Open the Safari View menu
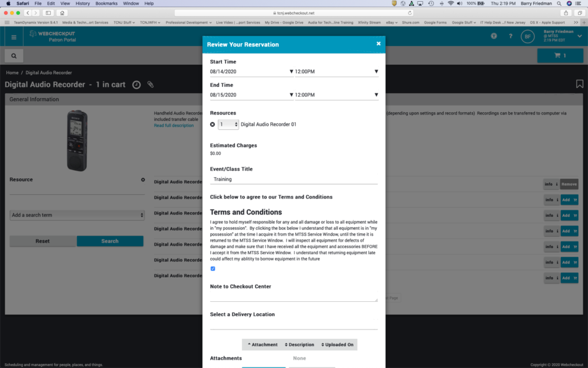 coord(65,3)
